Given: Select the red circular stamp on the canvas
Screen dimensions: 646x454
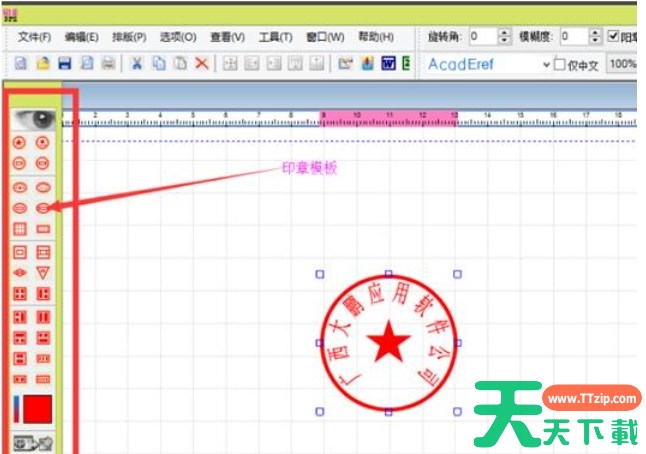Looking at the screenshot, I should [389, 343].
